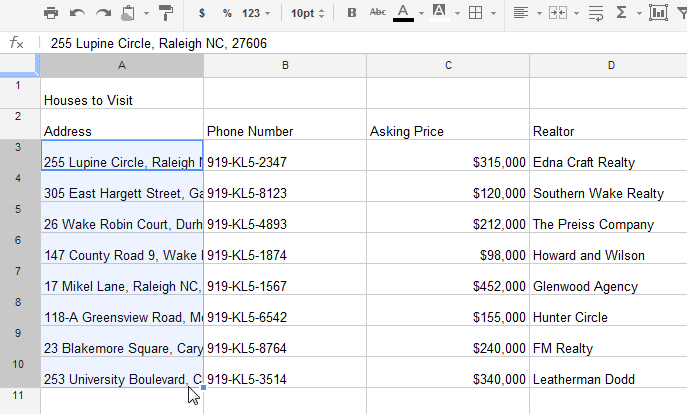This screenshot has height=414, width=687.
Task: Click cell '17 Mikel Lane, Raleigh NC'
Action: 122,280
